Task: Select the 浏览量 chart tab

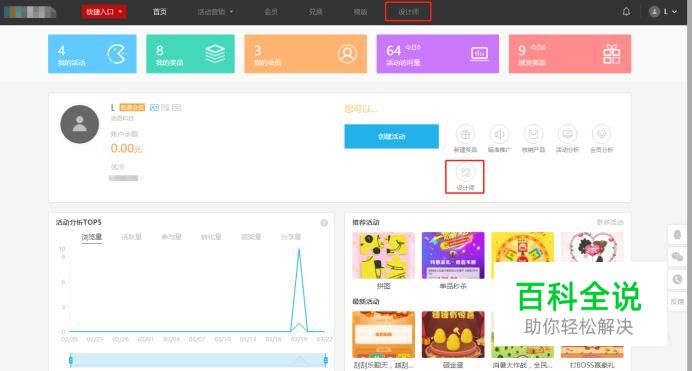Action: click(x=92, y=237)
